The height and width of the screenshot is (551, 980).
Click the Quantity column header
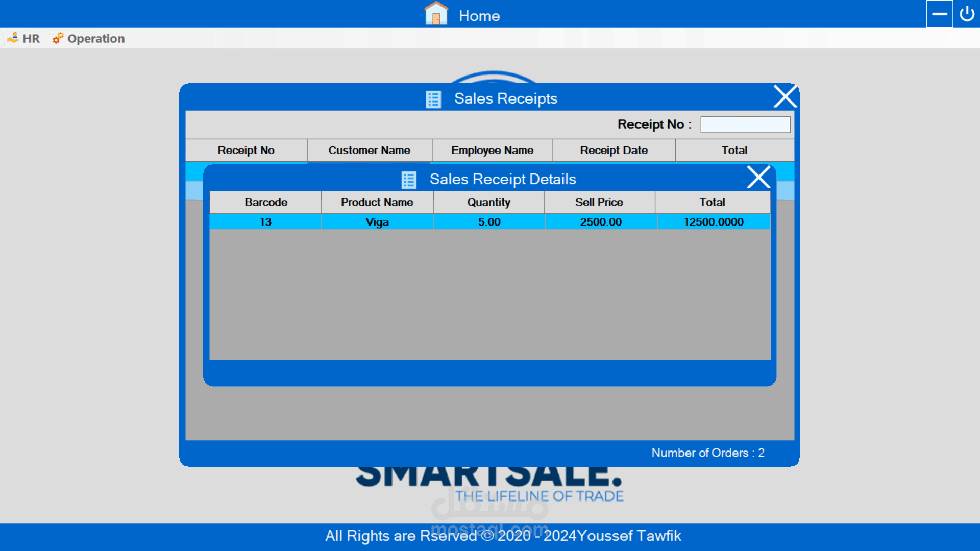pos(488,203)
